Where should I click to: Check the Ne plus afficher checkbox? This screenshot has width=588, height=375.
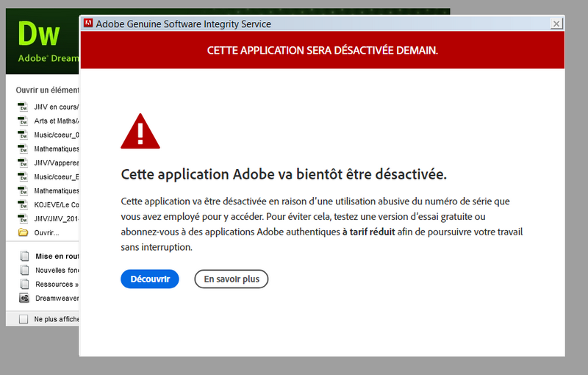coord(24,319)
